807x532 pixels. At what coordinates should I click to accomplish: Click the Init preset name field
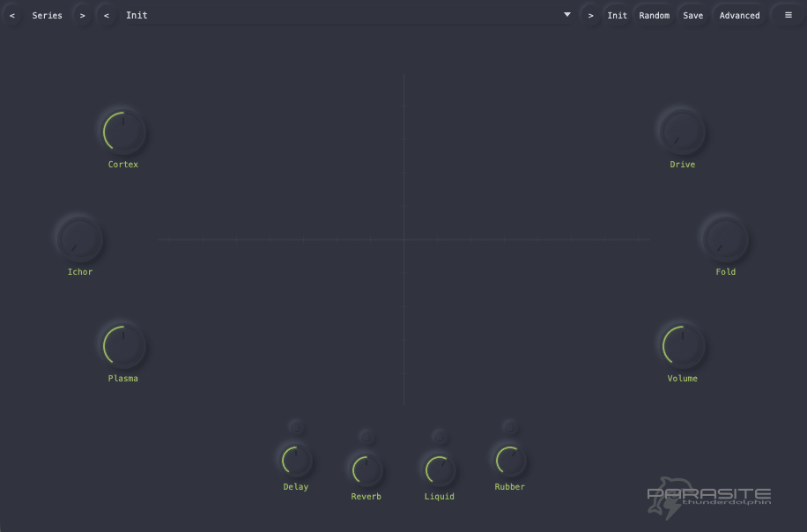pyautogui.click(x=137, y=15)
